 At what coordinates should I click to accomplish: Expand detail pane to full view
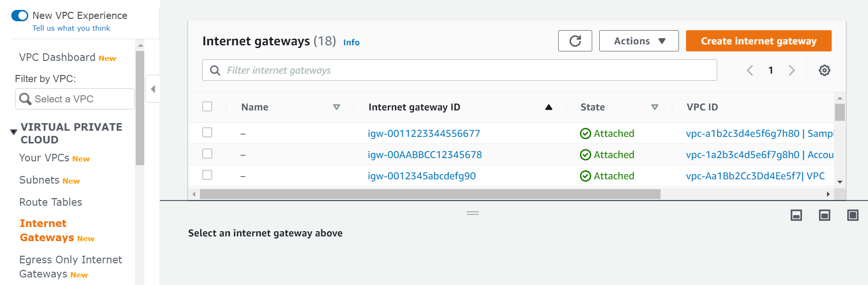pyautogui.click(x=852, y=215)
